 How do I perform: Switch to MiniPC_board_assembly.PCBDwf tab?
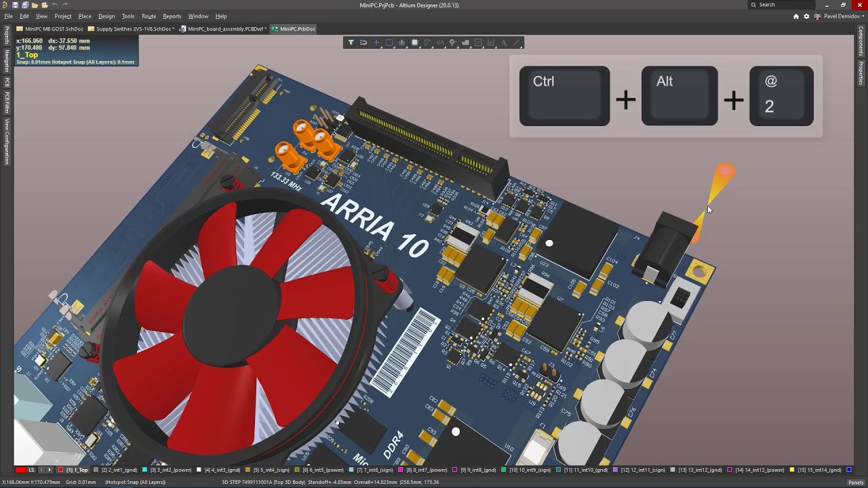[x=222, y=29]
